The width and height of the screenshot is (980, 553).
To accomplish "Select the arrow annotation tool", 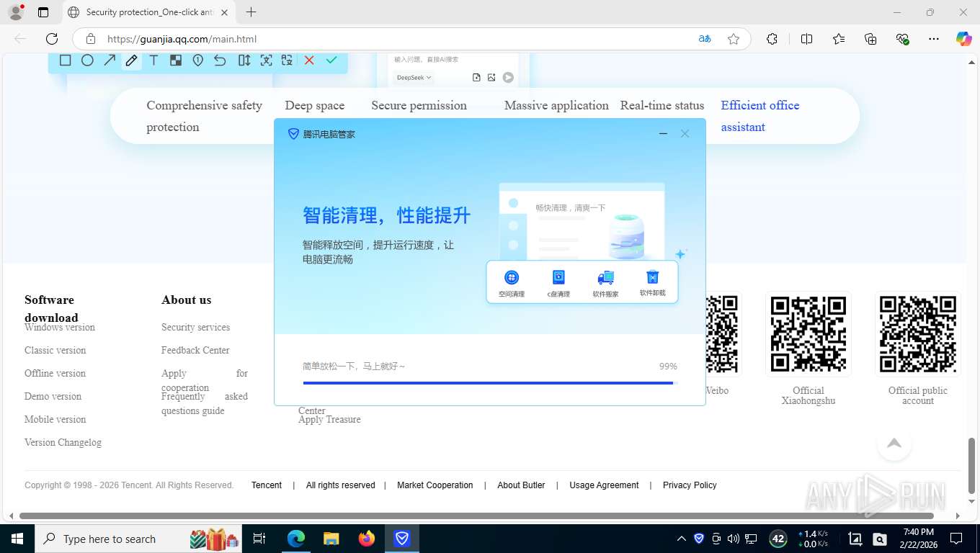I will (110, 60).
